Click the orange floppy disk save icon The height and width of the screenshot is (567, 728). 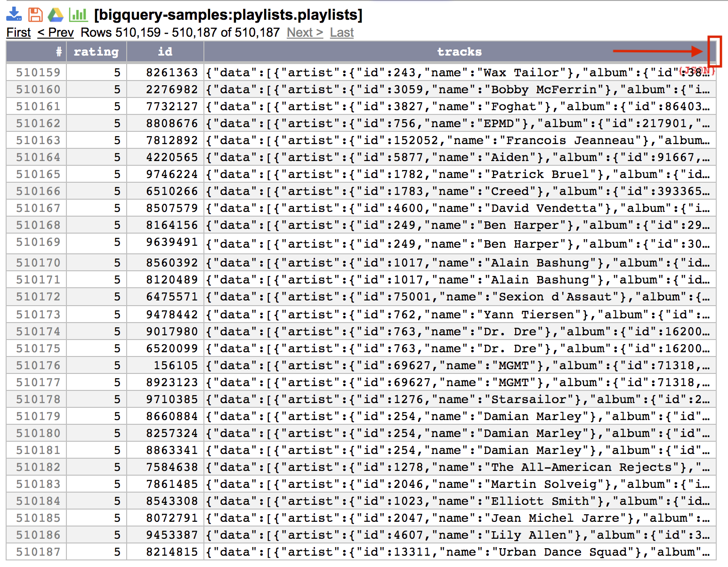click(35, 15)
